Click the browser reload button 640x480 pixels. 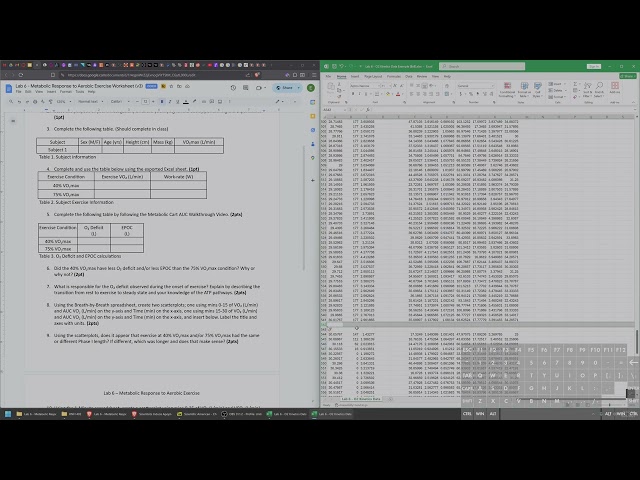[x=21, y=75]
